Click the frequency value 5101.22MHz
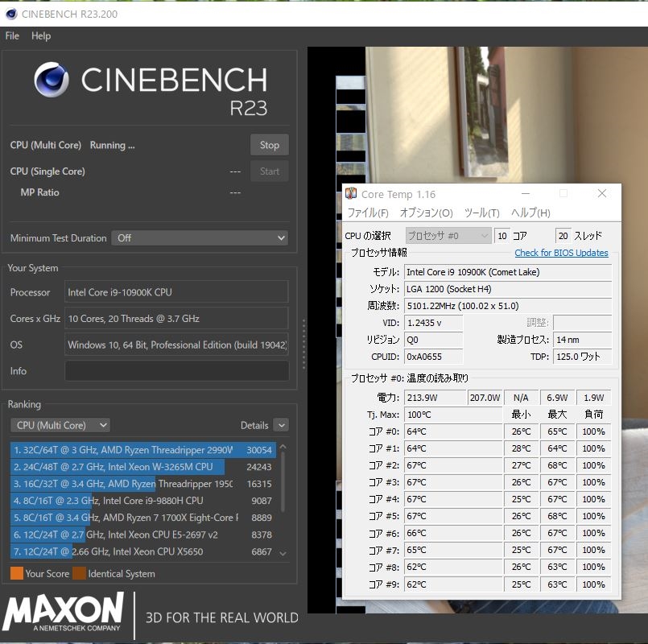The height and width of the screenshot is (644, 648). (508, 306)
